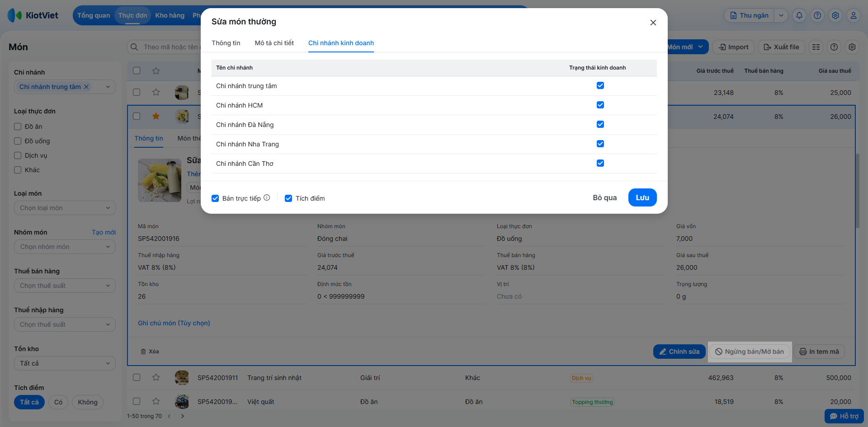Click the notification bell icon
This screenshot has width=868, height=427.
point(799,15)
